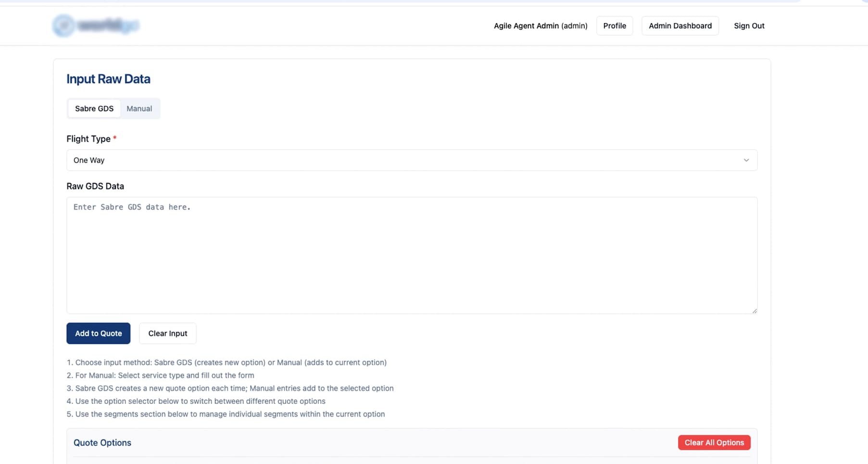
Task: Open the Flight Type One Way dropdown
Action: point(411,160)
